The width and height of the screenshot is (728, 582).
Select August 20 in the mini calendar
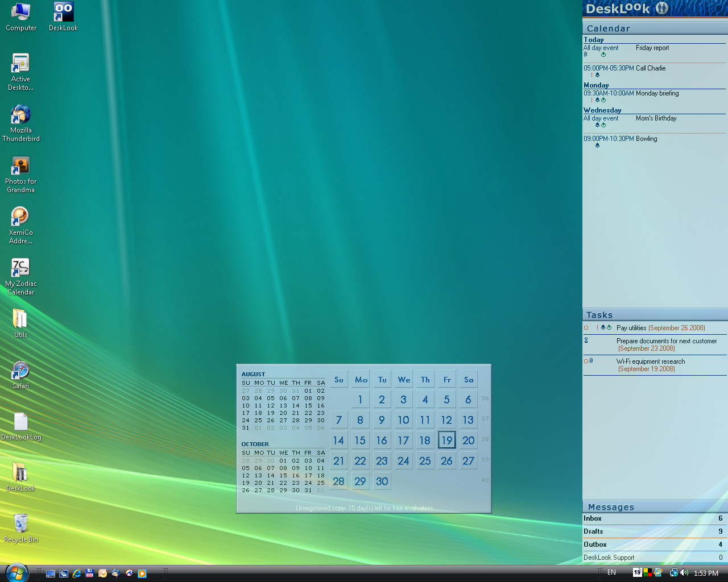pyautogui.click(x=283, y=413)
